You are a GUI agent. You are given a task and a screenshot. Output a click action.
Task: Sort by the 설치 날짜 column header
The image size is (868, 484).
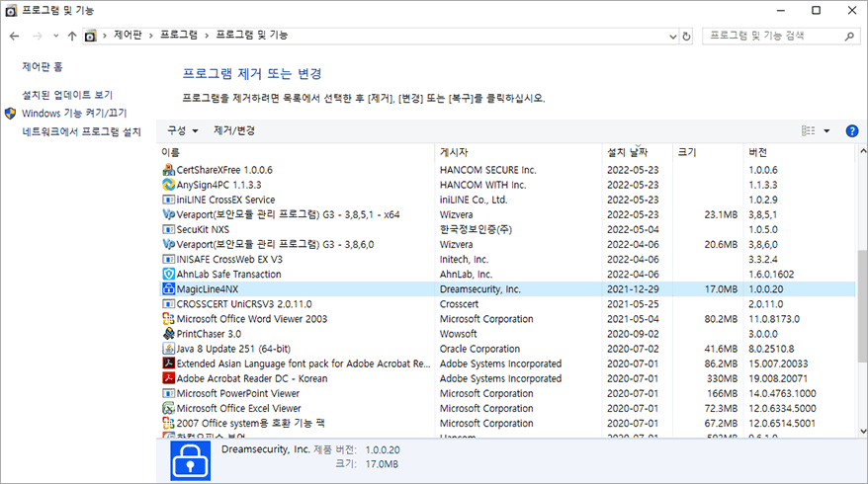[638, 152]
